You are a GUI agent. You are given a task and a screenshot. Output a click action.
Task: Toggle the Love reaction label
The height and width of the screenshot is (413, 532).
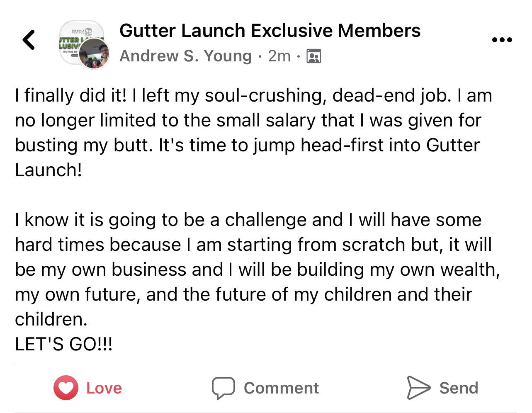pos(104,388)
